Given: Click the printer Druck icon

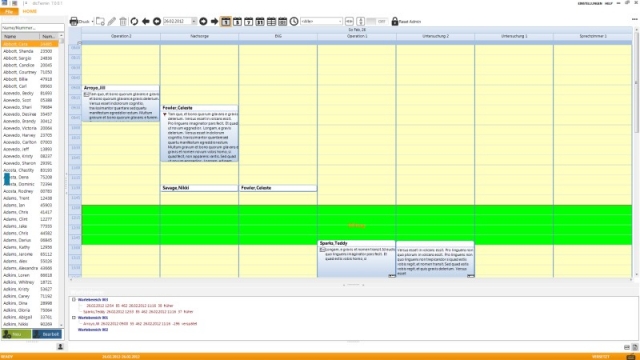Looking at the screenshot, I should tap(74, 21).
